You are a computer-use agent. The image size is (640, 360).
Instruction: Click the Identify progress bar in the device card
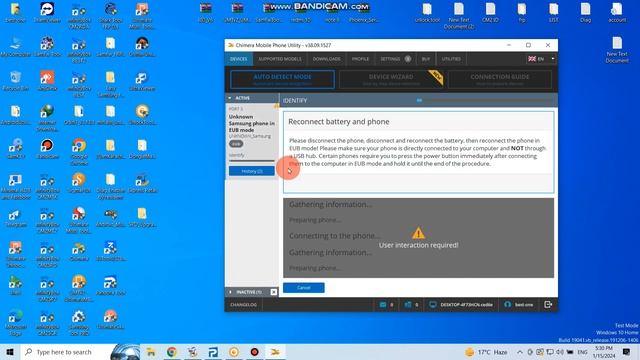pos(251,160)
